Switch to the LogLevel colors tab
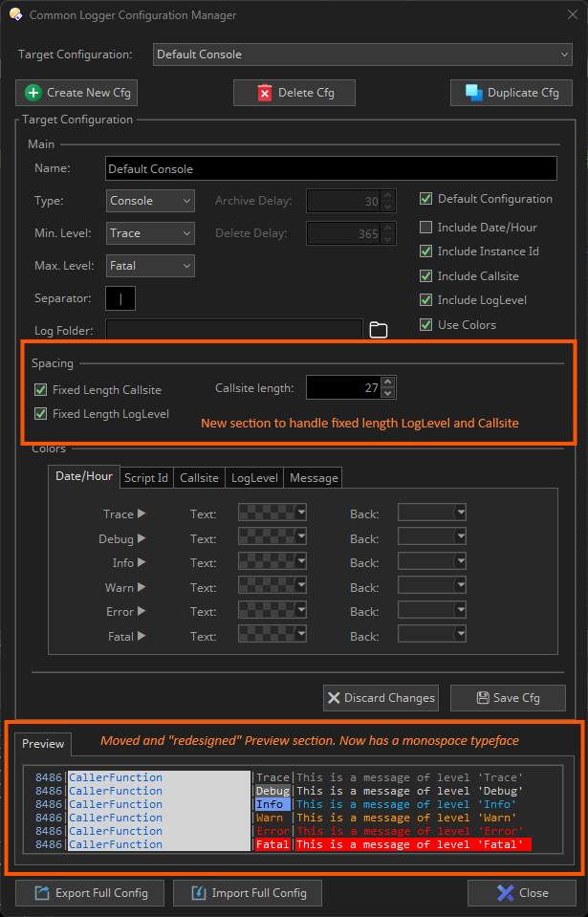The height and width of the screenshot is (917, 588). [254, 478]
